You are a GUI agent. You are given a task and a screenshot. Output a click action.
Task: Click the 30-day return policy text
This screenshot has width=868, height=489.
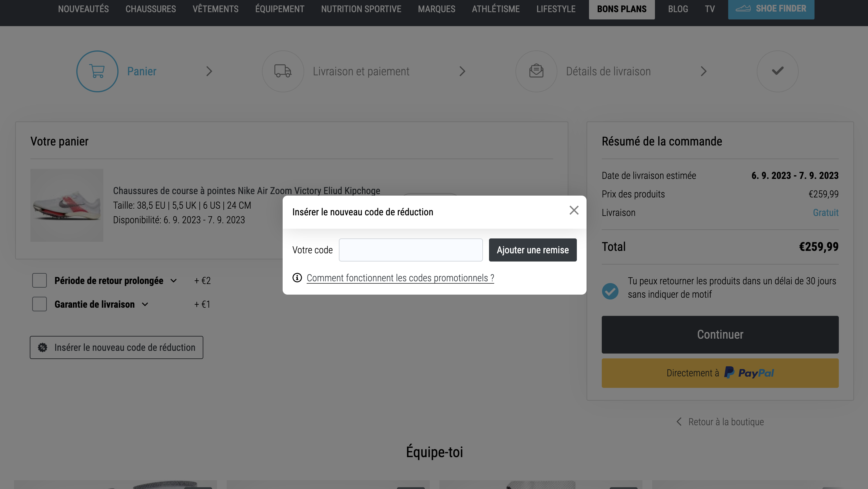732,287
